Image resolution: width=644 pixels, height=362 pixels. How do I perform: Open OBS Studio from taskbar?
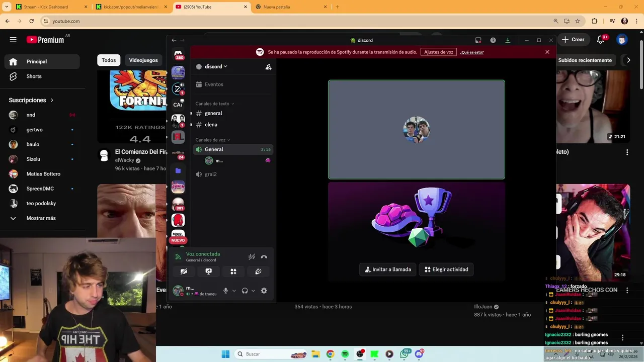click(x=360, y=354)
